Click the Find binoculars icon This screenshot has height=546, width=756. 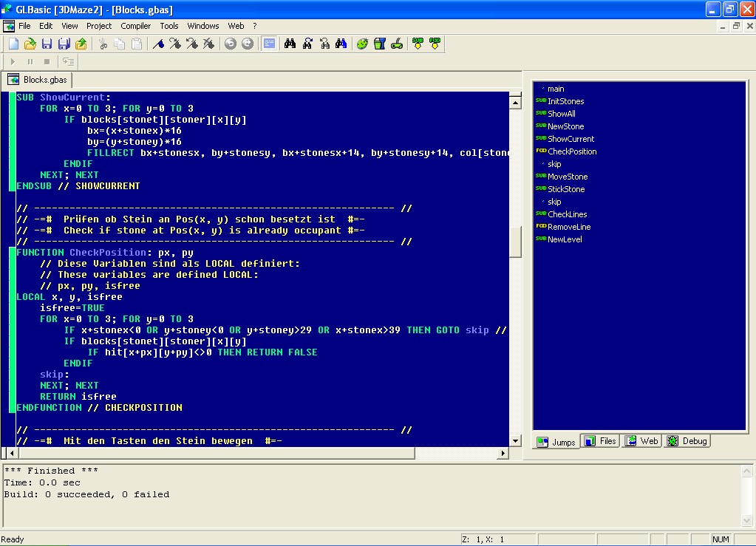pyautogui.click(x=290, y=44)
